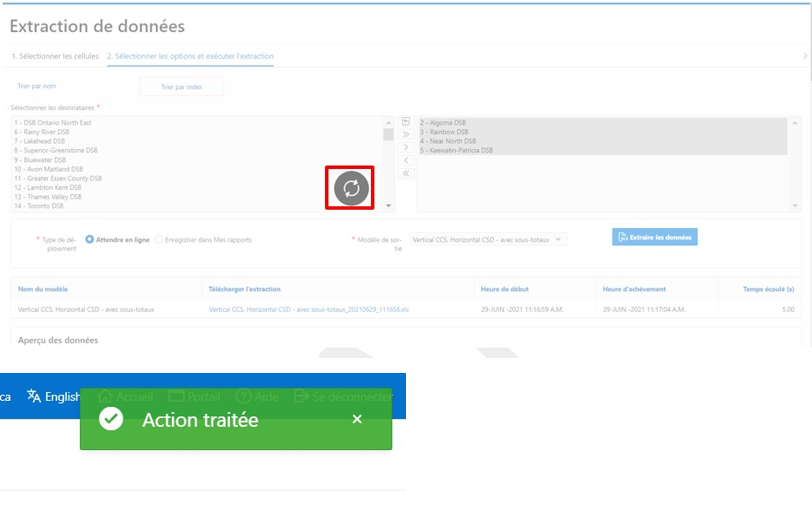Viewport: 812px width, 511px height.
Task: Open the Modèle de sortie dropdown
Action: click(488, 240)
